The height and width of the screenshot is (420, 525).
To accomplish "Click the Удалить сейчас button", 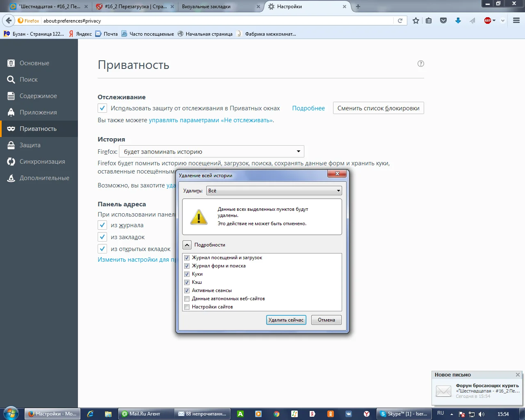I will click(x=286, y=320).
